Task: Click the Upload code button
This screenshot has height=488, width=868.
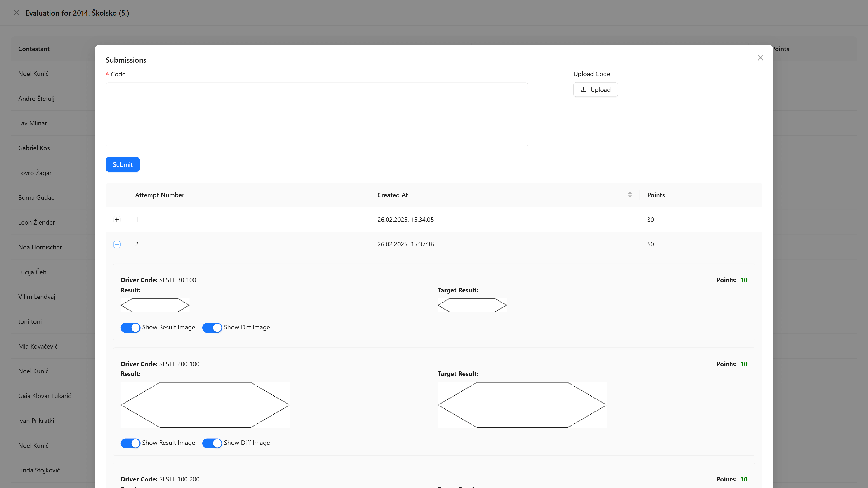Action: coord(595,90)
